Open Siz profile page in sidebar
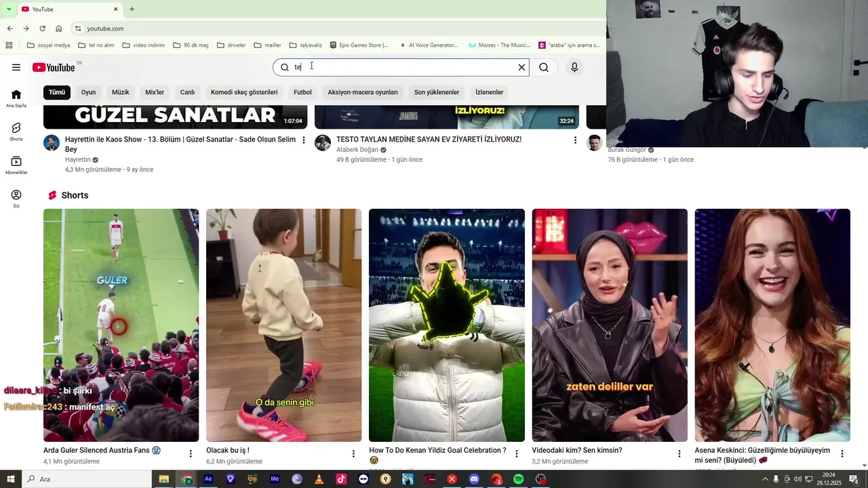The height and width of the screenshot is (488, 868). 16,199
